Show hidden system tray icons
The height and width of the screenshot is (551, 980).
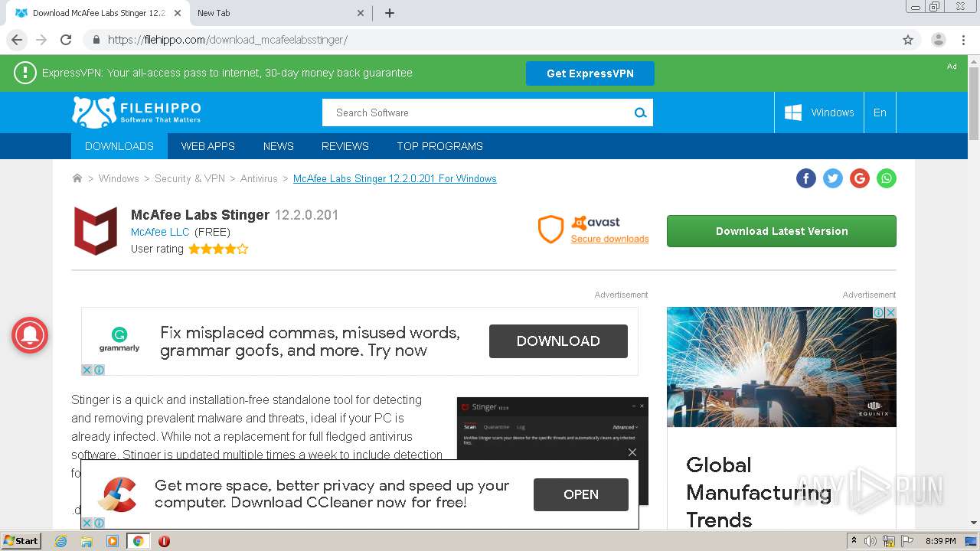(x=854, y=540)
